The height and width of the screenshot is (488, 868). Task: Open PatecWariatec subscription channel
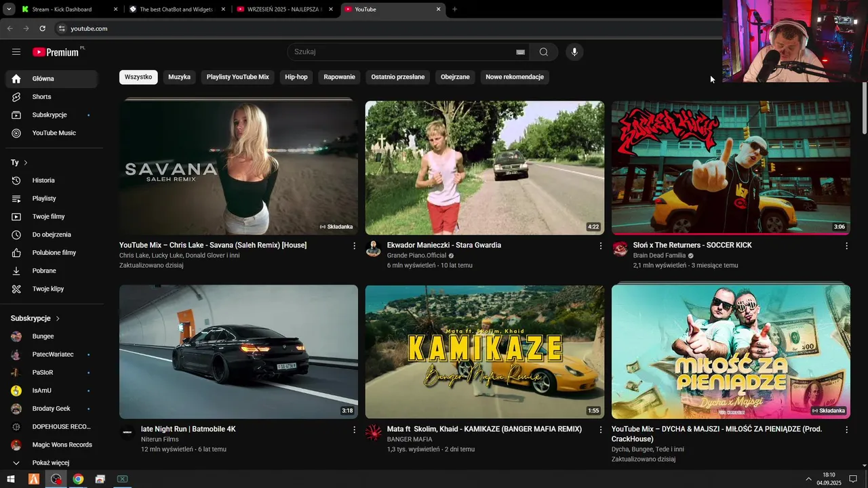pyautogui.click(x=52, y=354)
